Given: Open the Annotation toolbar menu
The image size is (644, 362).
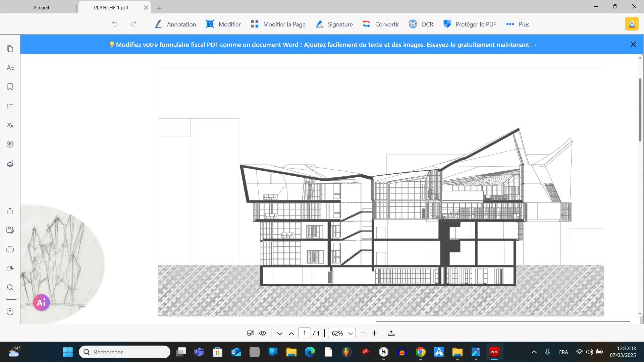Looking at the screenshot, I should [x=175, y=24].
